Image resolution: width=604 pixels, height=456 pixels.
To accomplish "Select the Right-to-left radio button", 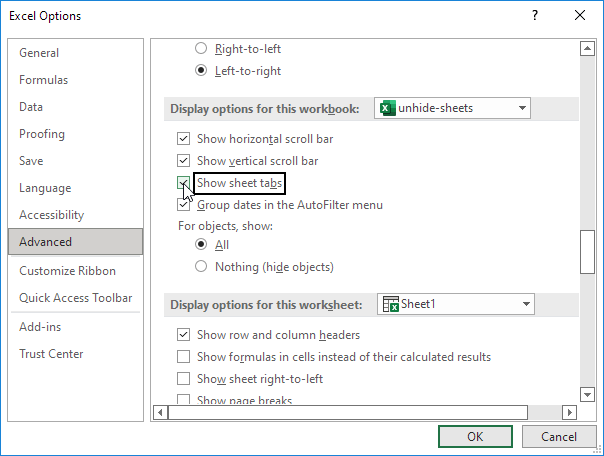I will 202,48.
